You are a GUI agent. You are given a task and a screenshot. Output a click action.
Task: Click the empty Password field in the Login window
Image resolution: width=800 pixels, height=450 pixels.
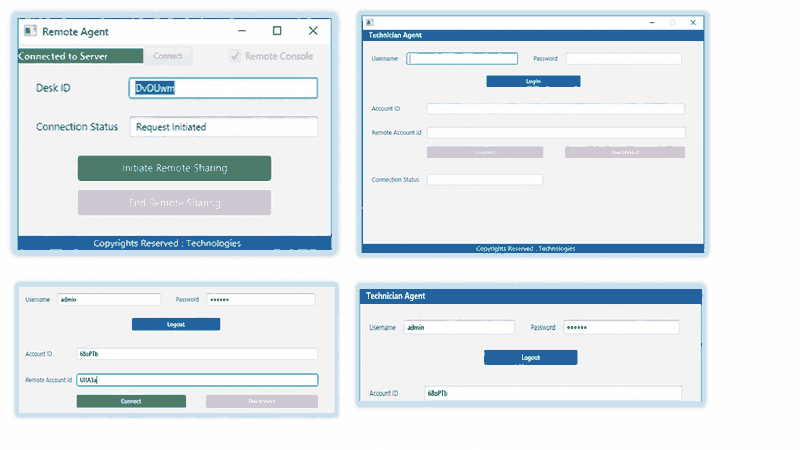[623, 59]
